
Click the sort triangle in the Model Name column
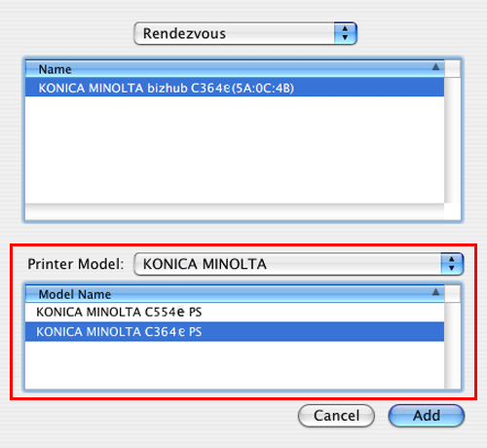click(435, 292)
